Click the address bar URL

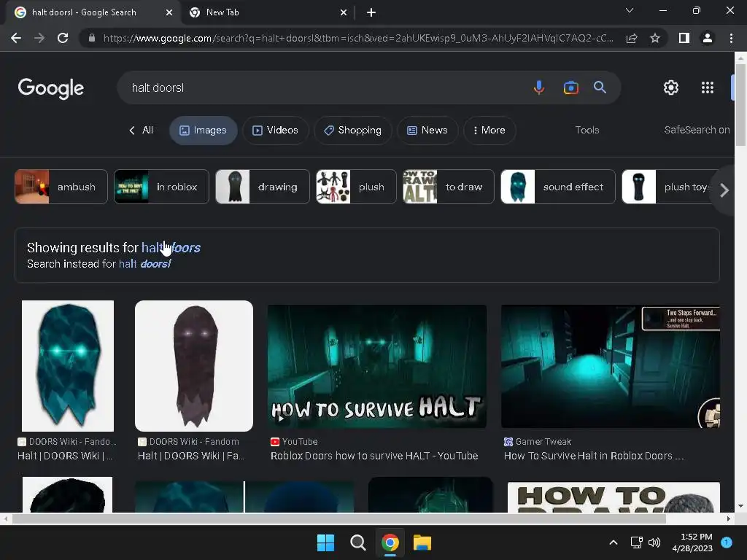point(357,38)
